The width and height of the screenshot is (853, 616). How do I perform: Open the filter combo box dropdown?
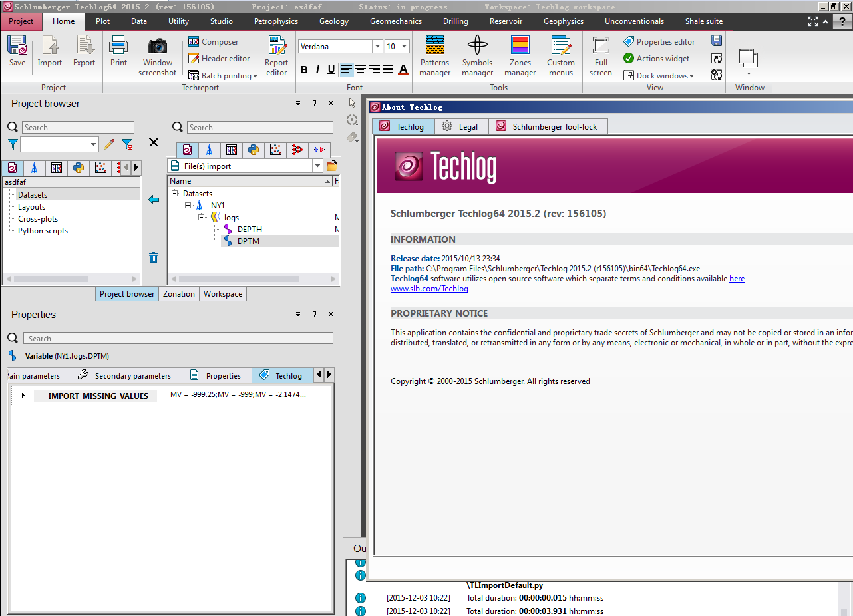[93, 144]
